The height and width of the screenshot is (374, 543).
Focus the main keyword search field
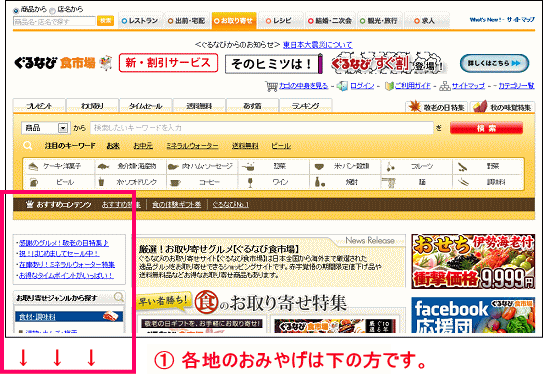pyautogui.click(x=261, y=128)
